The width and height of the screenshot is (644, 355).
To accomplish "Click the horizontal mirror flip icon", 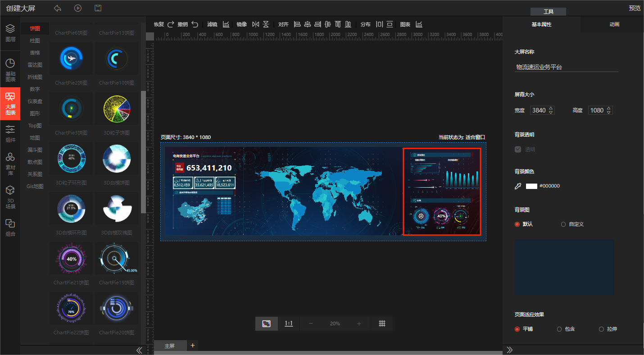I will click(256, 24).
